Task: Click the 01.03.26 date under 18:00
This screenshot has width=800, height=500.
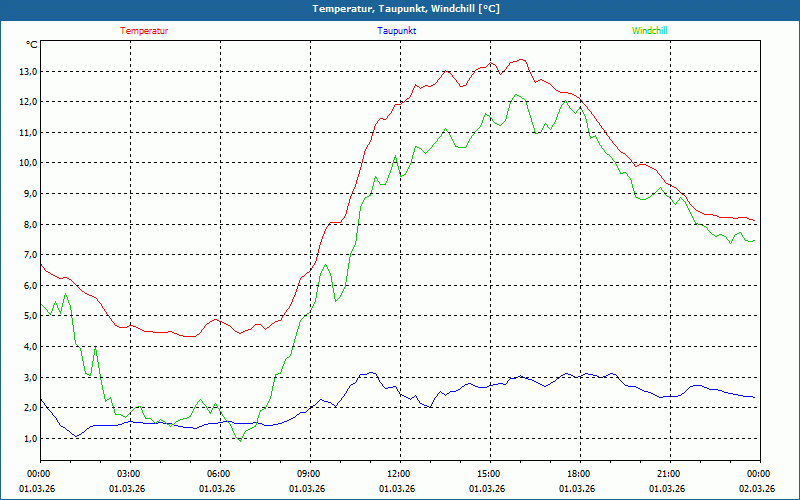Action: [x=577, y=489]
